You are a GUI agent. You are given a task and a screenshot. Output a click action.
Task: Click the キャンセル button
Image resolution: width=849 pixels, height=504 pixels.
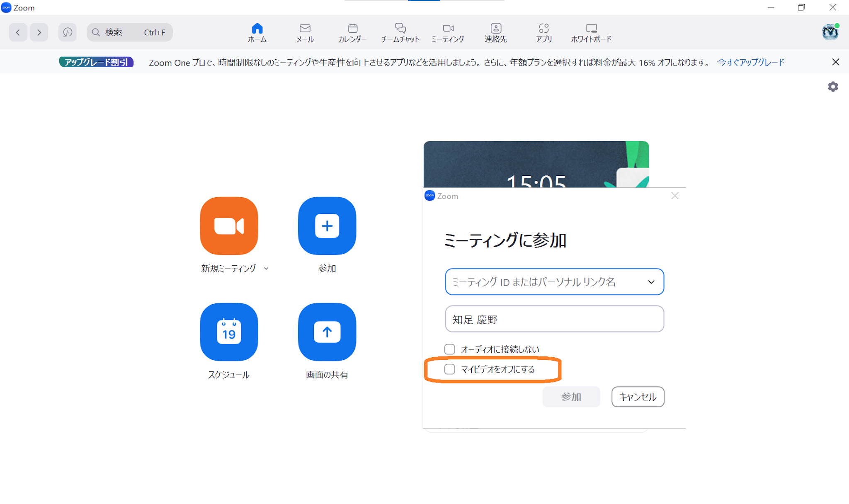638,397
